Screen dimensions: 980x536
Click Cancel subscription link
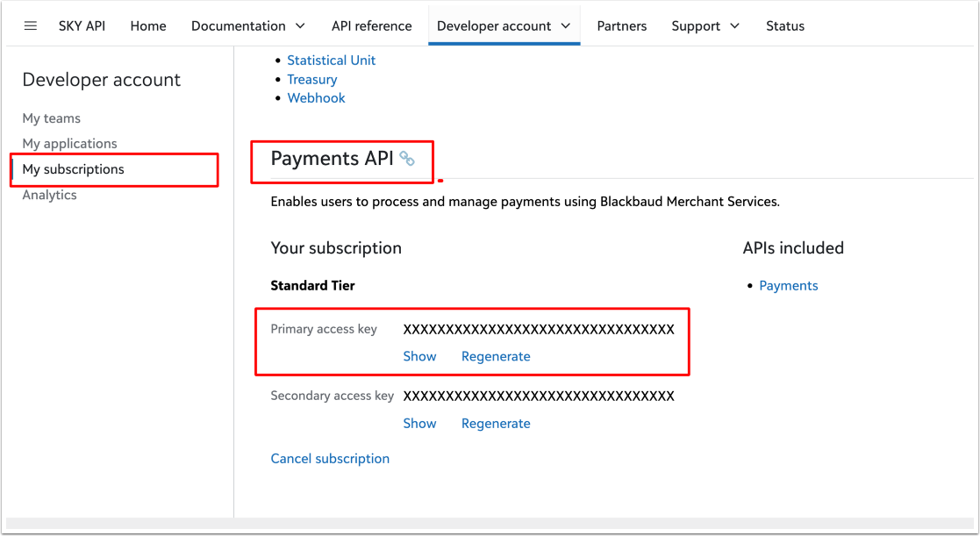pos(330,458)
